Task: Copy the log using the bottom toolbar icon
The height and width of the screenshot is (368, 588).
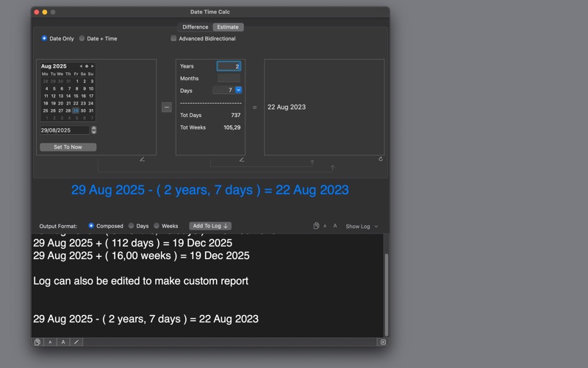Action: click(x=37, y=342)
